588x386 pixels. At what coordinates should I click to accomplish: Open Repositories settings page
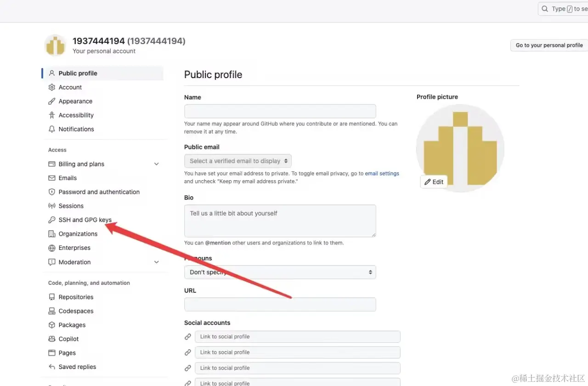[76, 297]
